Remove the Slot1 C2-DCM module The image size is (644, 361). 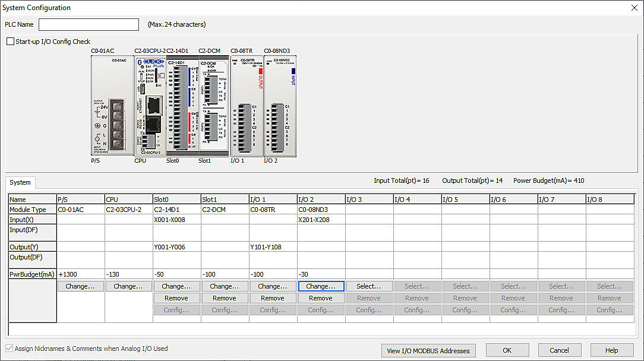click(x=225, y=298)
